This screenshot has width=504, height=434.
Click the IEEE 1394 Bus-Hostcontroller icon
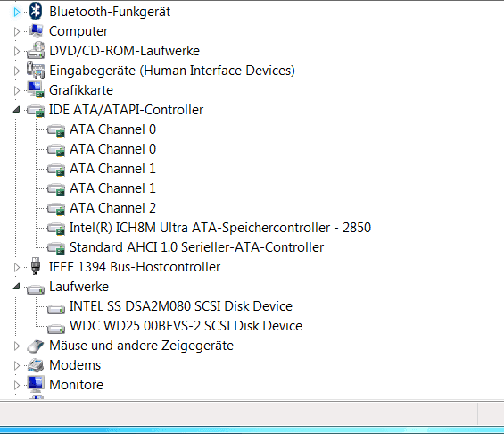[36, 266]
